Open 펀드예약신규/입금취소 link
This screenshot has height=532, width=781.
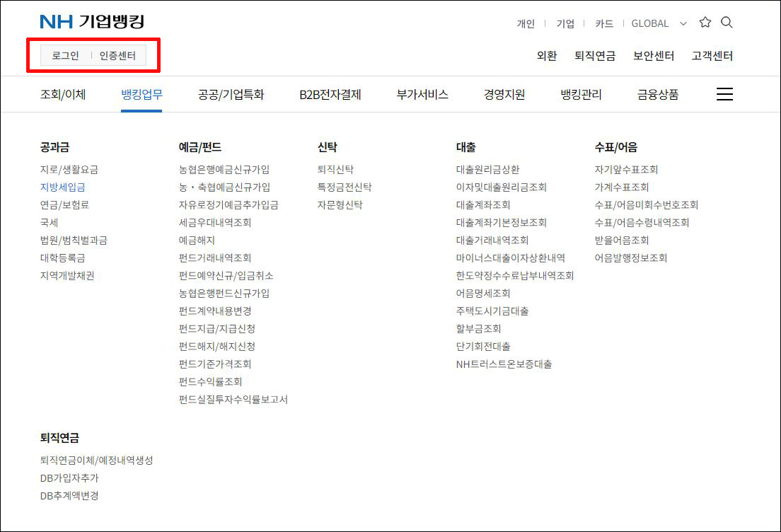coord(226,275)
